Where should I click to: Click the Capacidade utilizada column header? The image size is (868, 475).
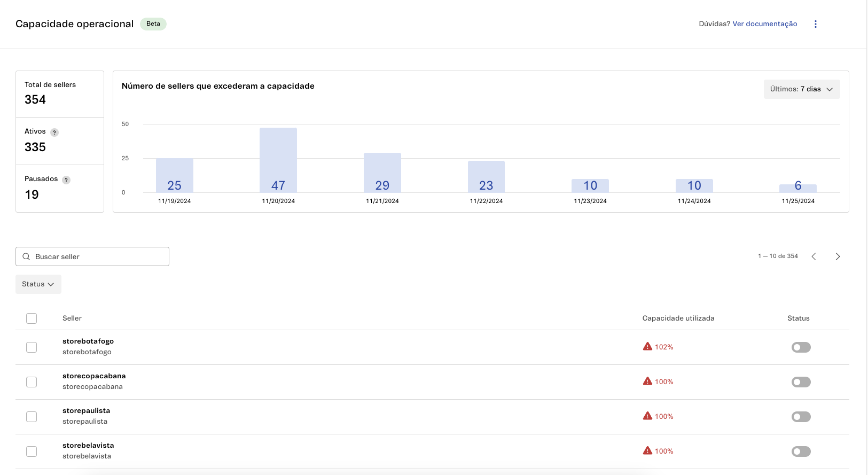point(678,318)
